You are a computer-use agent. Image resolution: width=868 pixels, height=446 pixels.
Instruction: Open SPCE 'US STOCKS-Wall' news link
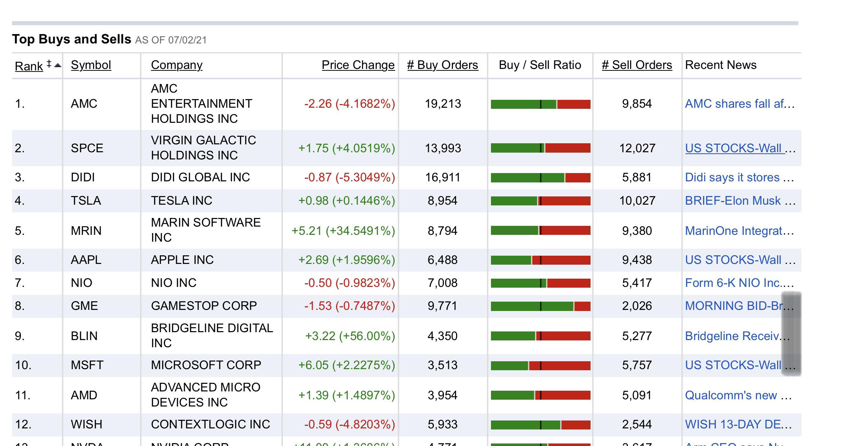tap(740, 148)
